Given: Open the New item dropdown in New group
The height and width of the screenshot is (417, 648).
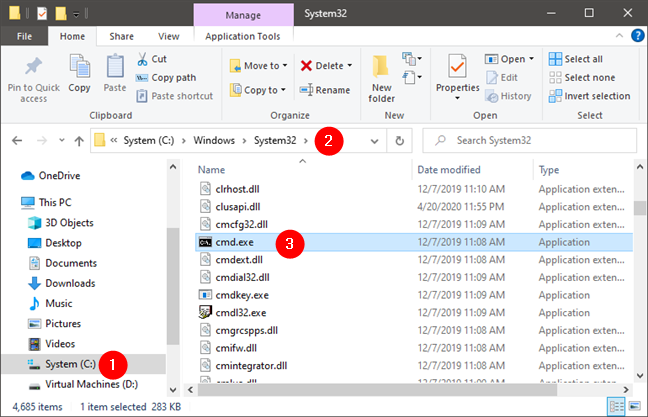Looking at the screenshot, I should click(412, 59).
